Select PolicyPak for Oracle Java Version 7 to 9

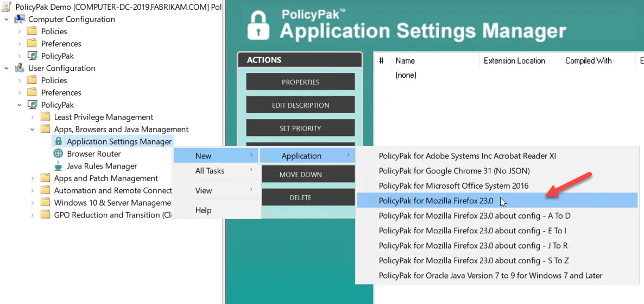pos(497,275)
